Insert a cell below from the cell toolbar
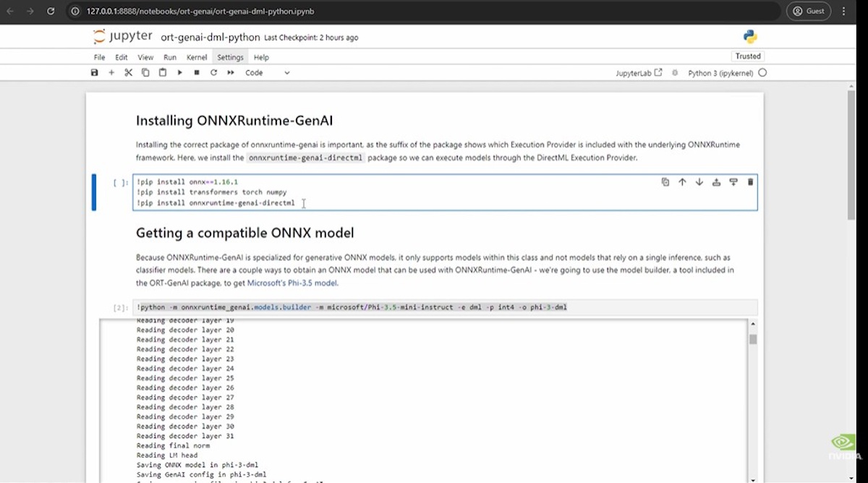 click(733, 182)
